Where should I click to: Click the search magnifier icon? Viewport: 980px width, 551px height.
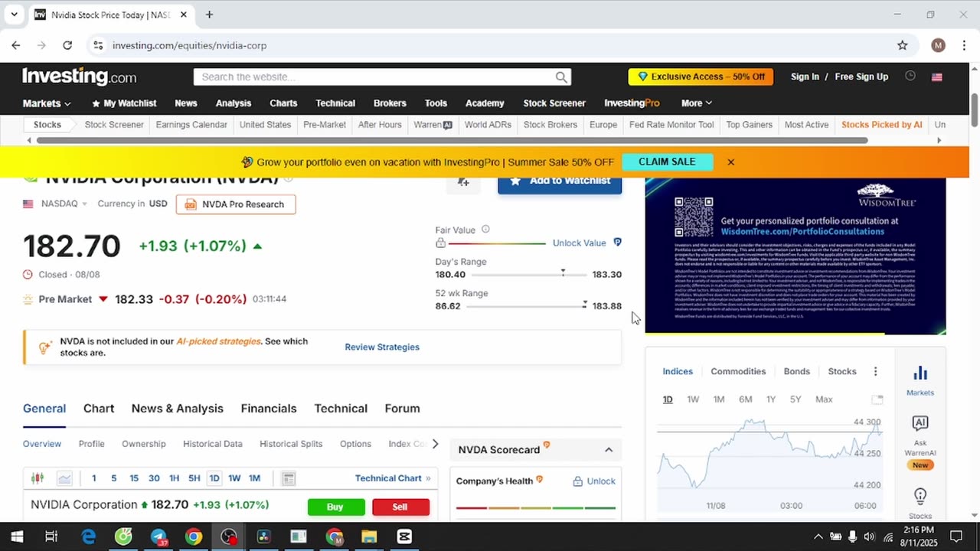[561, 77]
